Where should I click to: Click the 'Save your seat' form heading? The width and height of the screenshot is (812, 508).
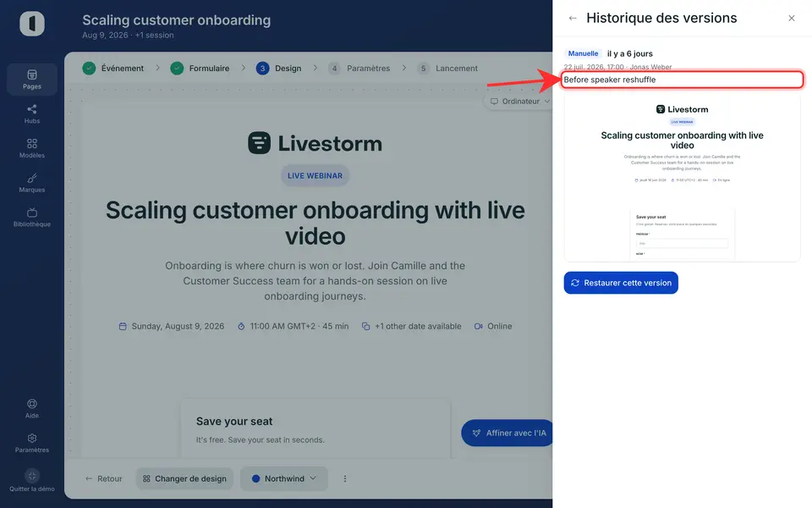point(234,422)
